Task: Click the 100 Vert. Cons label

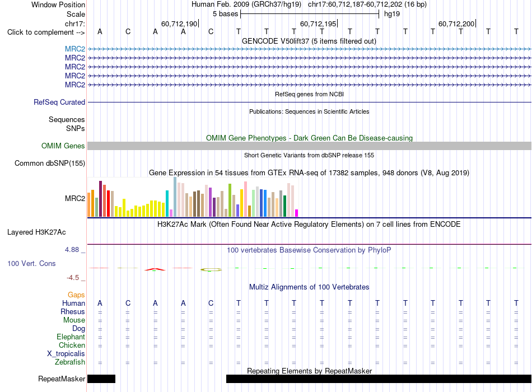Action: [31, 264]
